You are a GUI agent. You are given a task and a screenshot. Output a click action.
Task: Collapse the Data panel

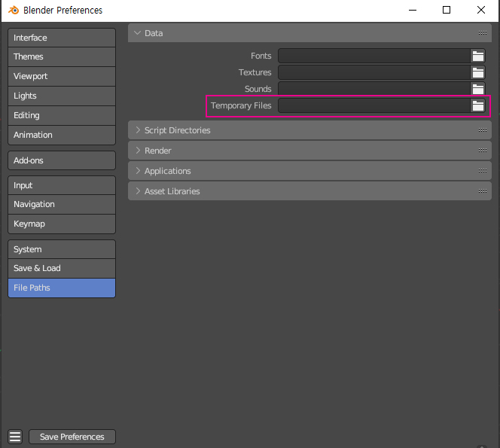138,33
